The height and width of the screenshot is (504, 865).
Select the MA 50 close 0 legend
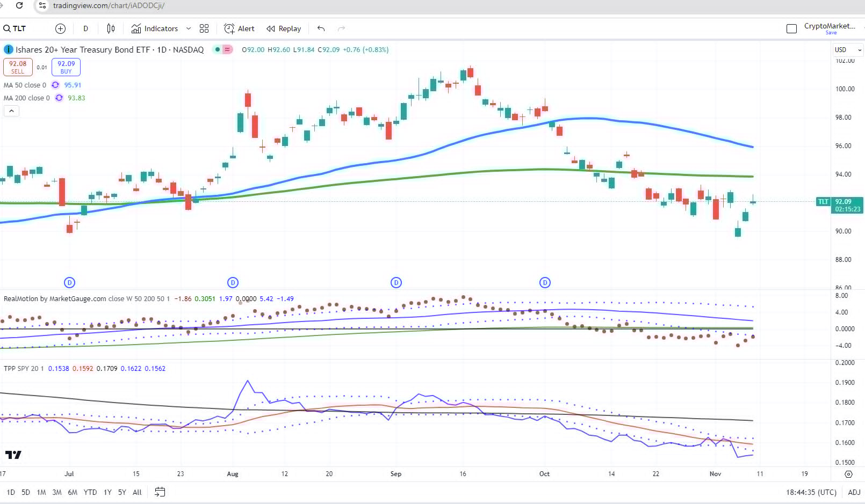pos(25,85)
